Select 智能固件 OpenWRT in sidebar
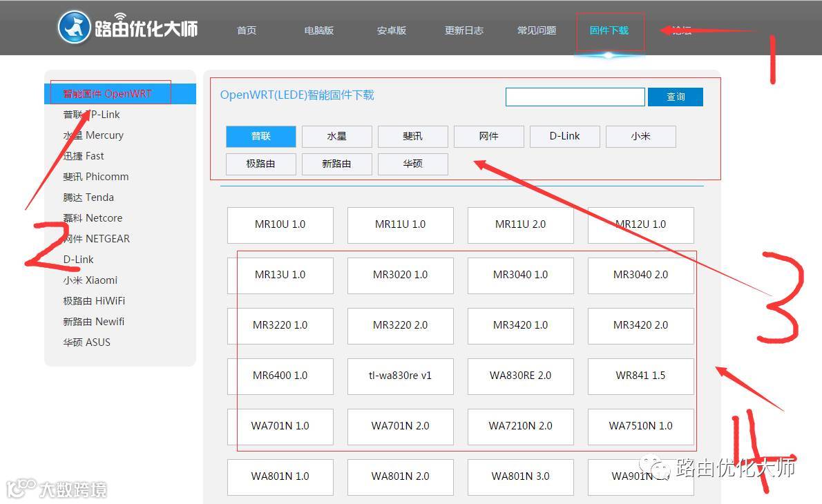The width and height of the screenshot is (822, 504). (120, 94)
